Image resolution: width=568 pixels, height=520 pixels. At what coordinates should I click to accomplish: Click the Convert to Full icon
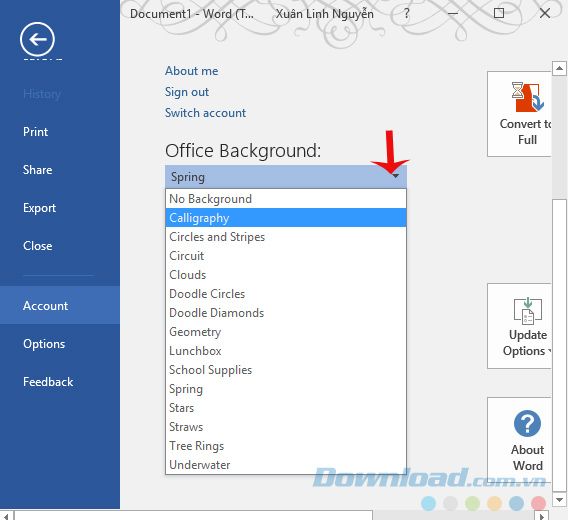click(527, 97)
